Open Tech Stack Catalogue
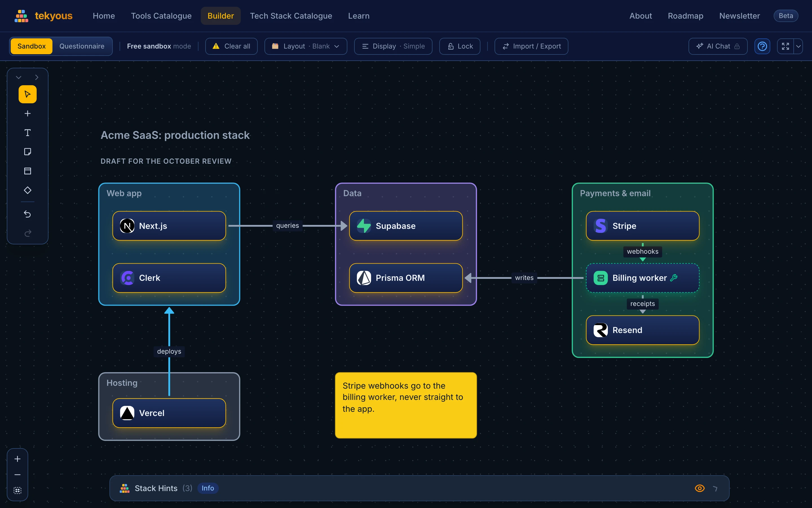Image resolution: width=812 pixels, height=508 pixels. click(x=291, y=16)
